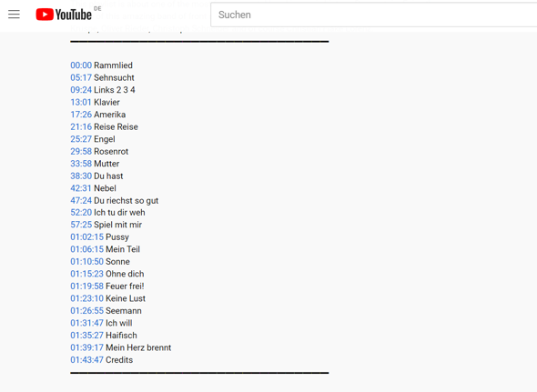Go to the 01:10:50 Sonne timestamp
The height and width of the screenshot is (392, 537).
[x=87, y=262]
